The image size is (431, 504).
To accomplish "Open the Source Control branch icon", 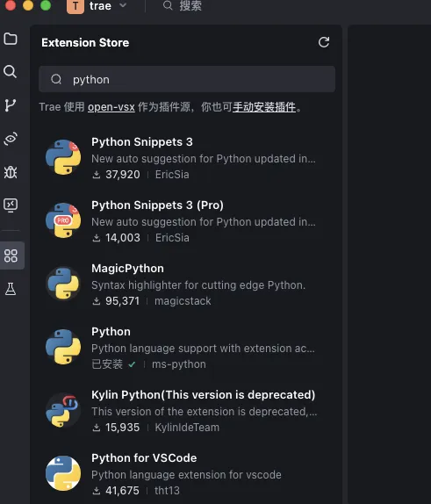I will (11, 105).
